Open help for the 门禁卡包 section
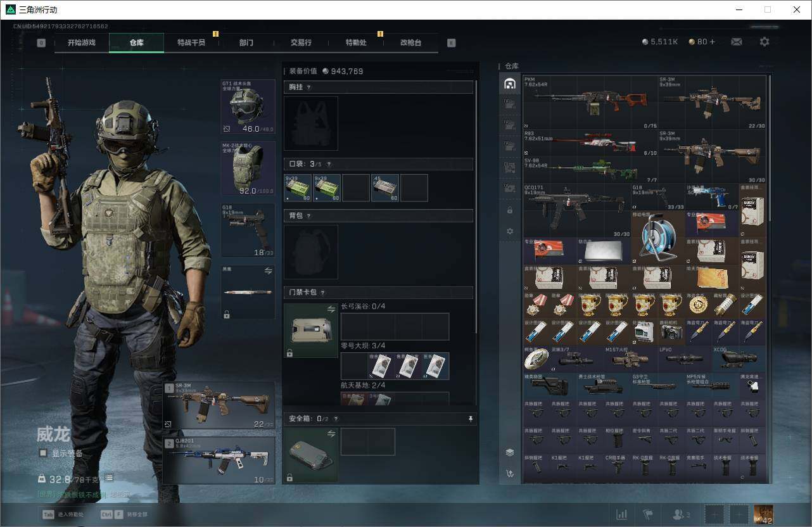This screenshot has height=527, width=812. [x=322, y=293]
